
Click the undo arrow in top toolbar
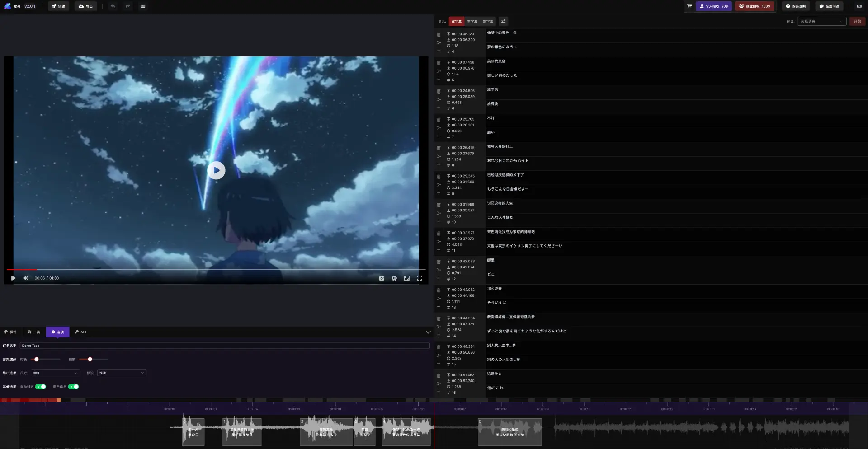tap(113, 6)
